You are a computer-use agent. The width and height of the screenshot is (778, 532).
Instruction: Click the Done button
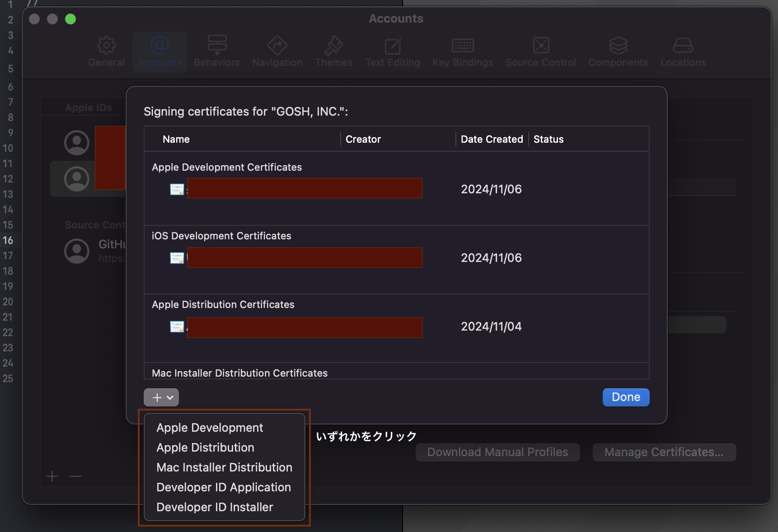(x=626, y=397)
